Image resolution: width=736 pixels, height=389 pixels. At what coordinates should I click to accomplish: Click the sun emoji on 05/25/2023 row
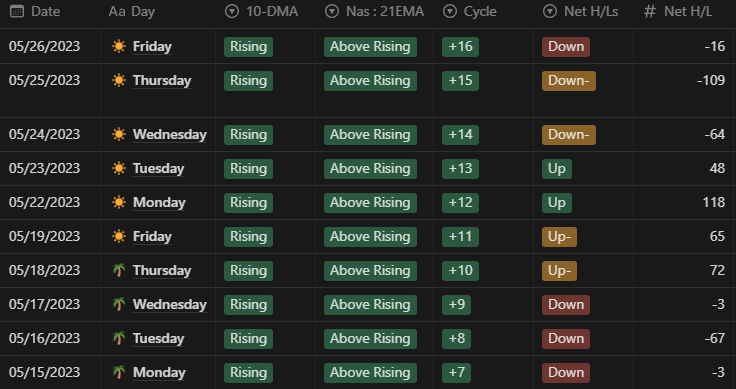tap(119, 81)
